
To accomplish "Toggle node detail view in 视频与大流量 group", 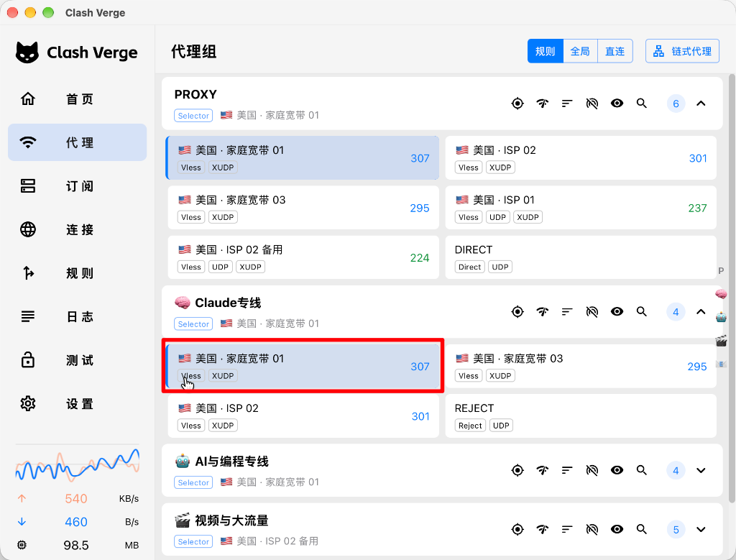I will click(x=617, y=530).
